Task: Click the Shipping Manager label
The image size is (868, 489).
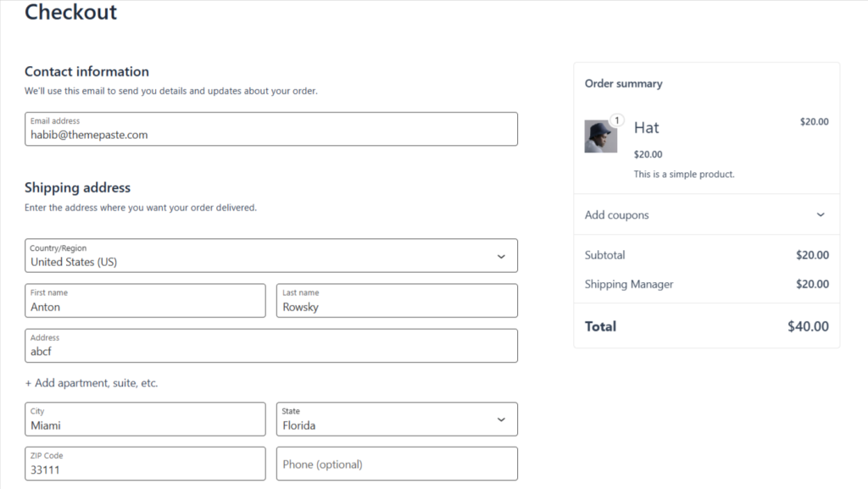Action: (x=629, y=285)
